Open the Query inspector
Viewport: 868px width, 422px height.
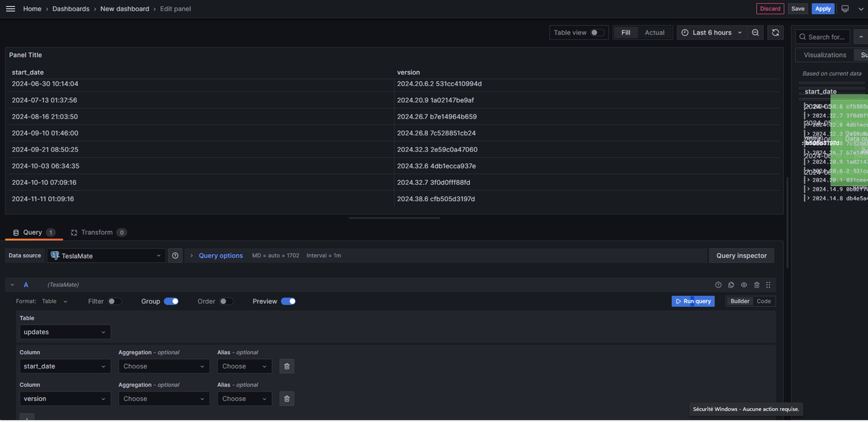click(741, 255)
